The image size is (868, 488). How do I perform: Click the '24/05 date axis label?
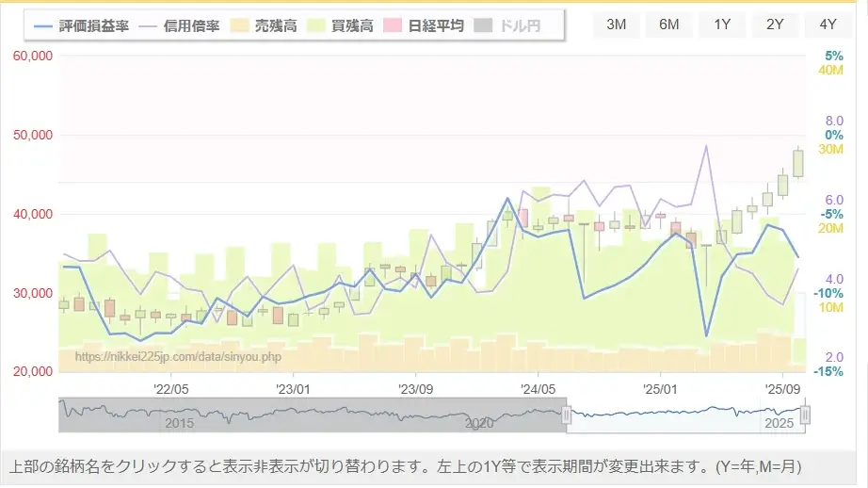pyautogui.click(x=538, y=388)
